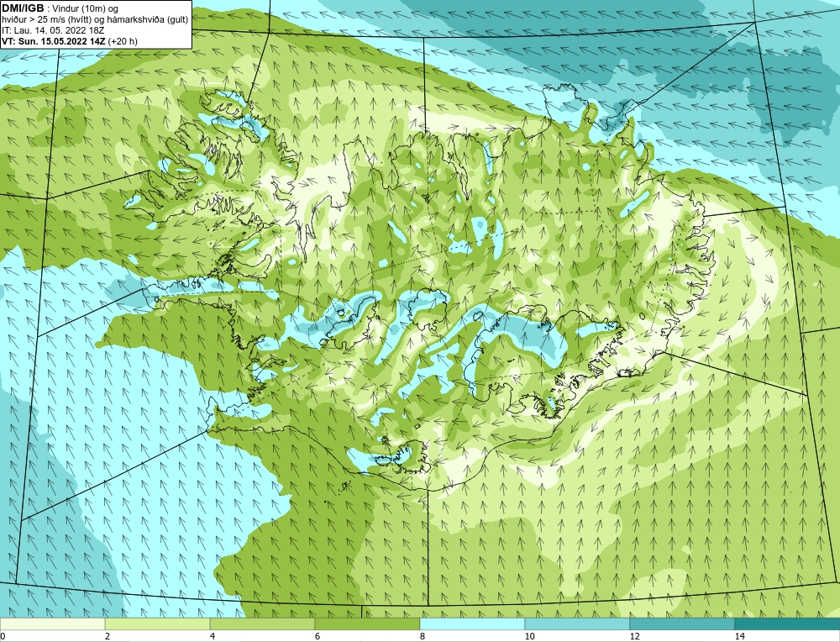Click the legend scale value 6
The height and width of the screenshot is (642, 840).
coord(318,636)
